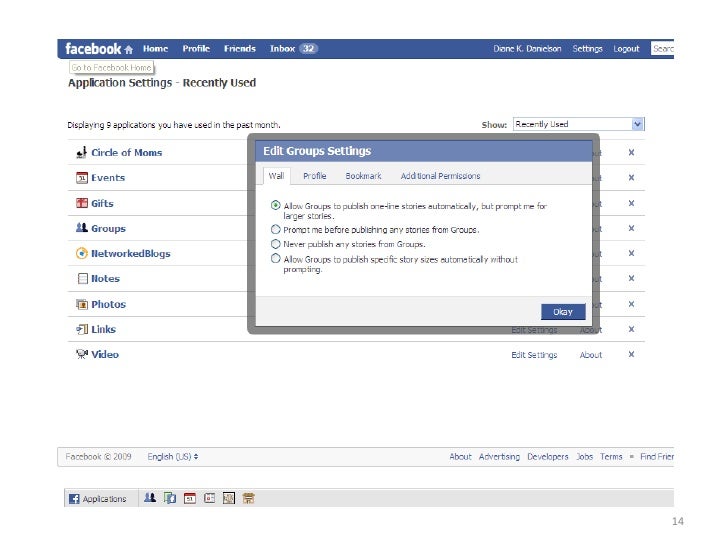This screenshot has height=546, width=728.
Task: Open the footer About link
Action: pos(460,457)
